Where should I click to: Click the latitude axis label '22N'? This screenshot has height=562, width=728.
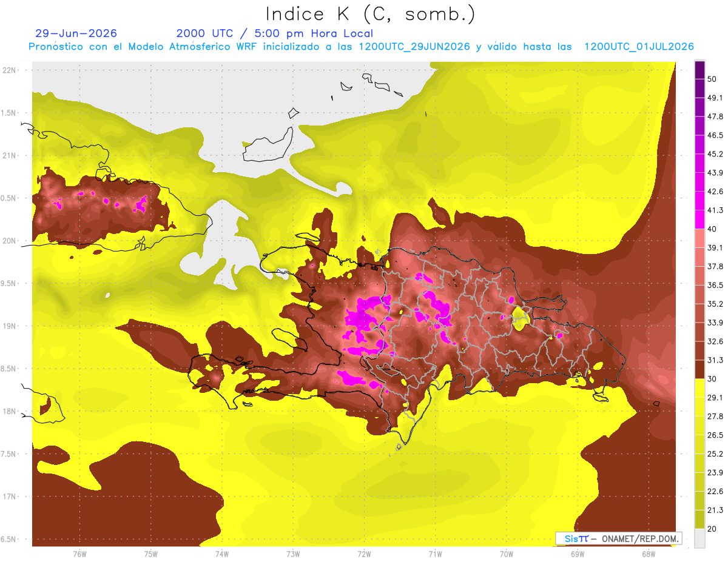[x=8, y=70]
